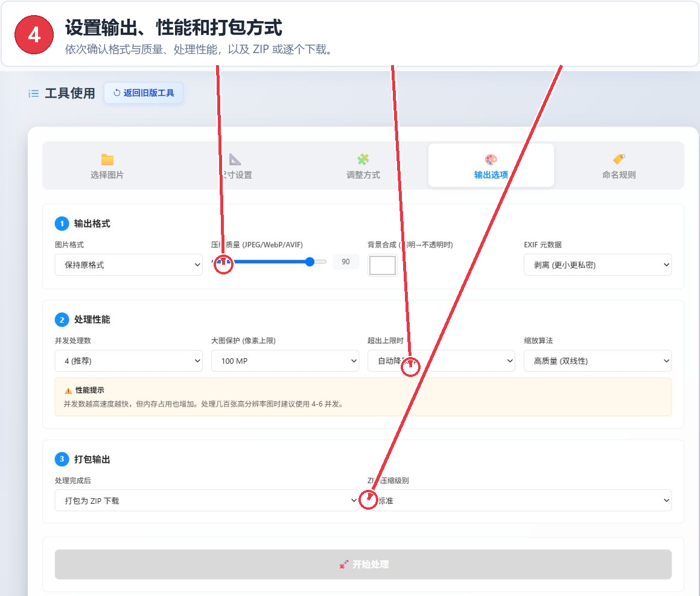Click the 开始处理 button
Viewport: 700px width, 596px height.
363,564
